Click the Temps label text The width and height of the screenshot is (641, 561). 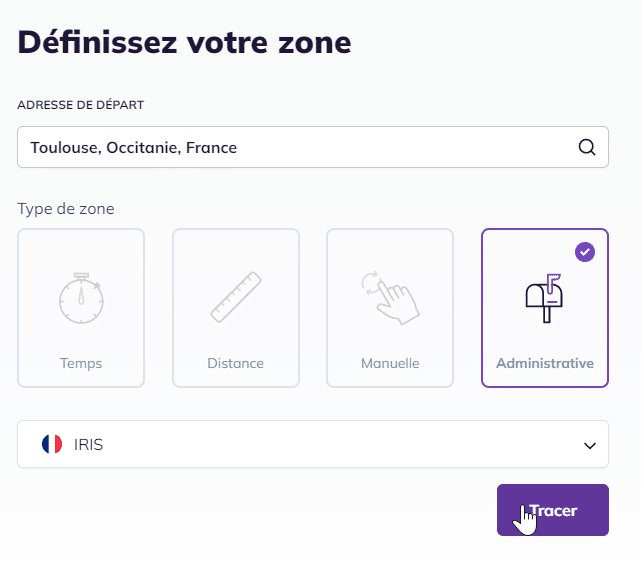coord(81,364)
